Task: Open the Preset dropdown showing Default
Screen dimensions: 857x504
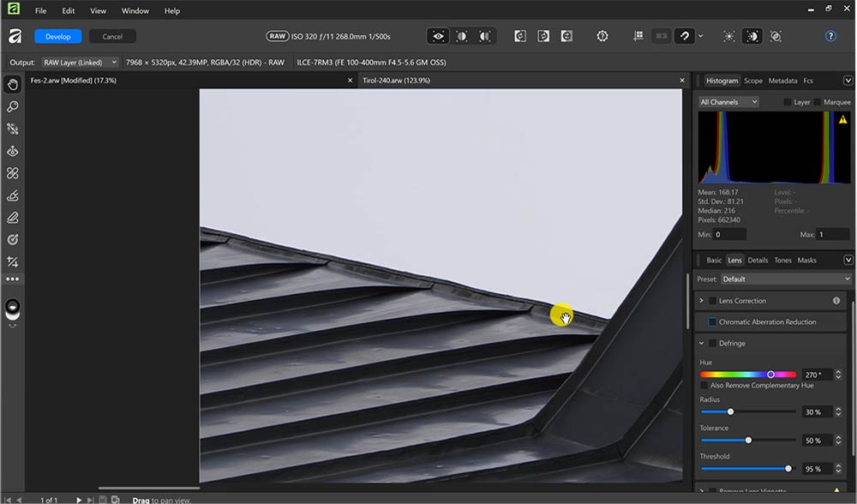Action: click(785, 279)
